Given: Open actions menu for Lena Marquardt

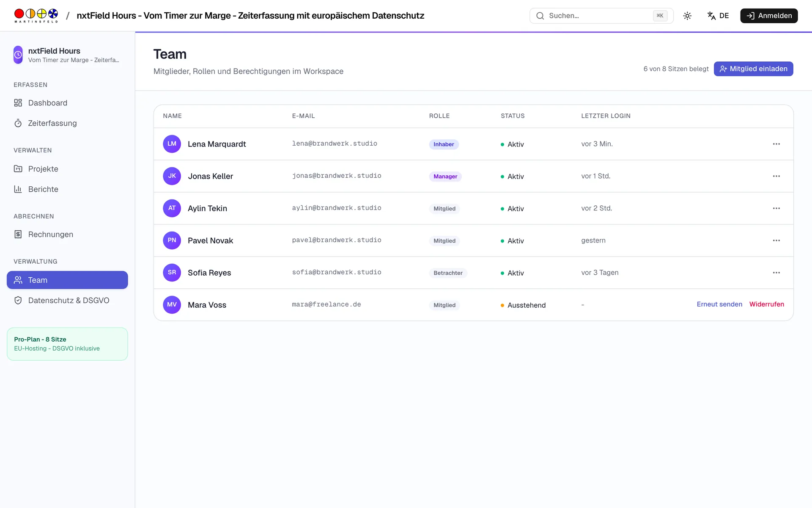Looking at the screenshot, I should point(776,144).
